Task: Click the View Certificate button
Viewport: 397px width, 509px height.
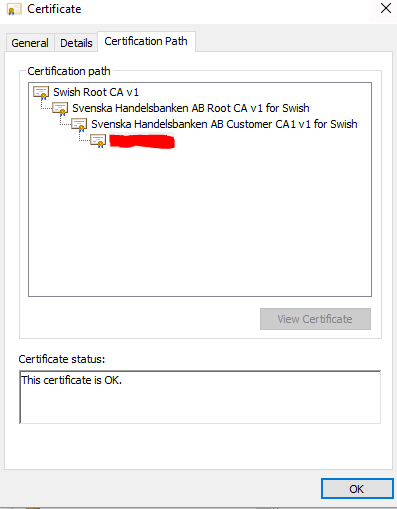Action: tap(315, 319)
